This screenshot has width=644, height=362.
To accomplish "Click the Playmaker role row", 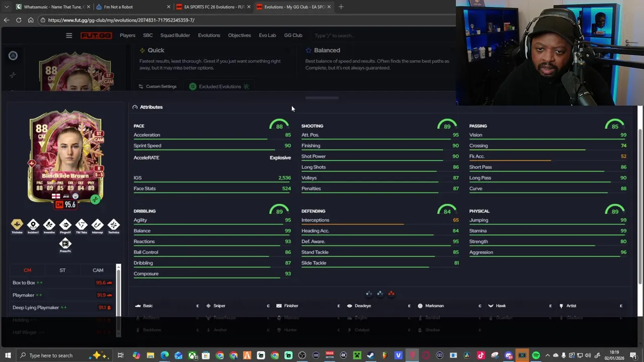I will (62, 295).
